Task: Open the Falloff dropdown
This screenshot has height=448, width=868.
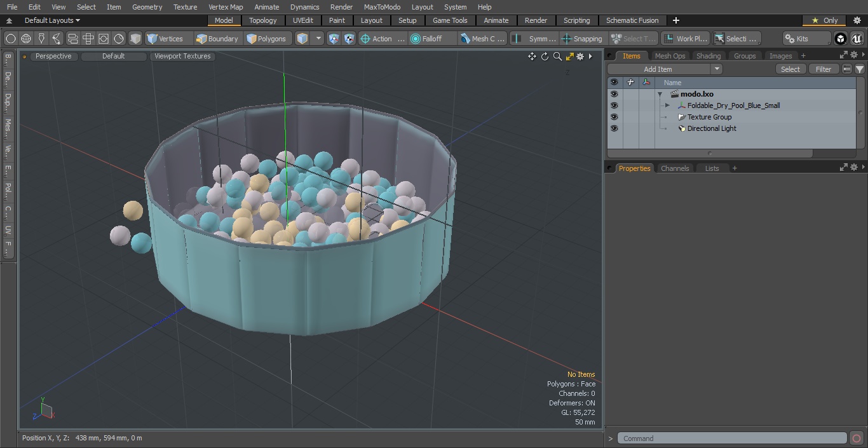Action: click(x=433, y=39)
